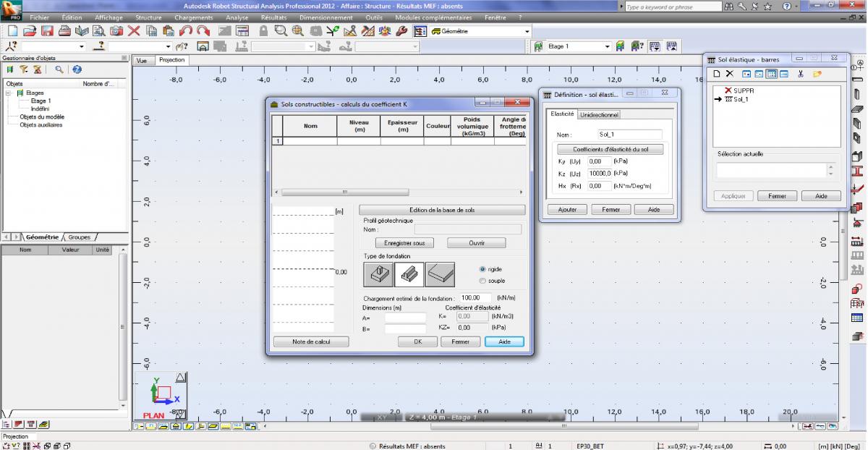
Task: Click the dimension A input field
Action: pyautogui.click(x=406, y=317)
